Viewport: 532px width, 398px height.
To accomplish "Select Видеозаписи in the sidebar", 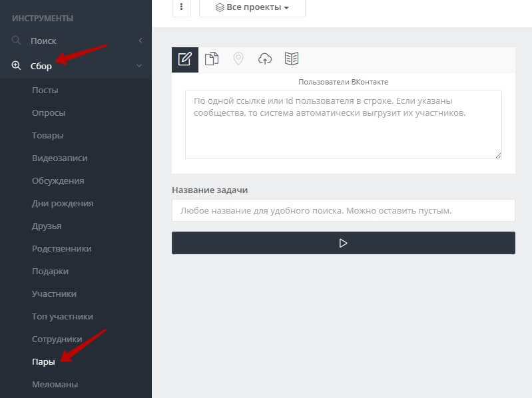I will coord(60,158).
